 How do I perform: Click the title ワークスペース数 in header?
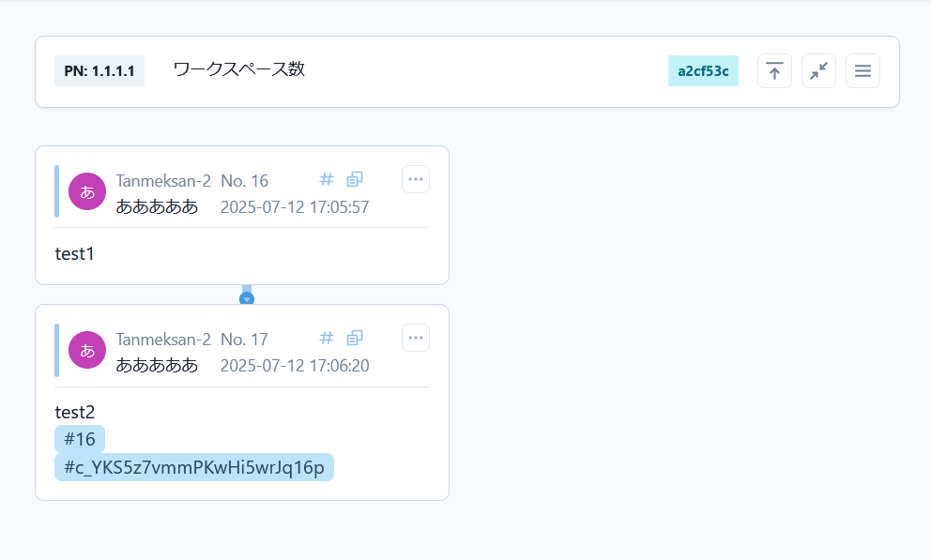click(237, 67)
